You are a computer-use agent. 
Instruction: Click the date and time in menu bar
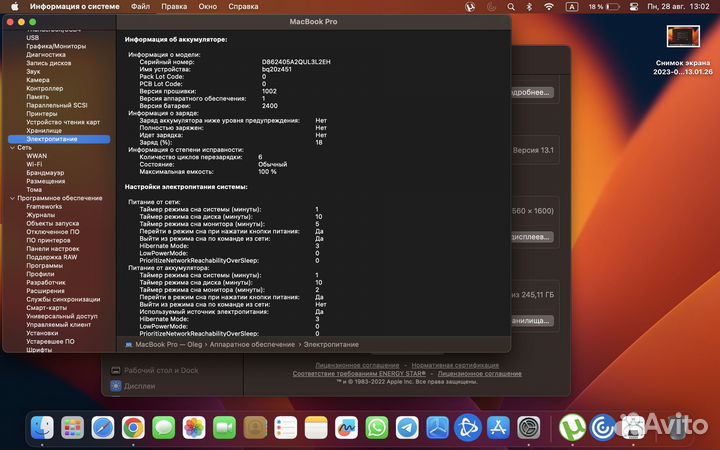(x=678, y=7)
